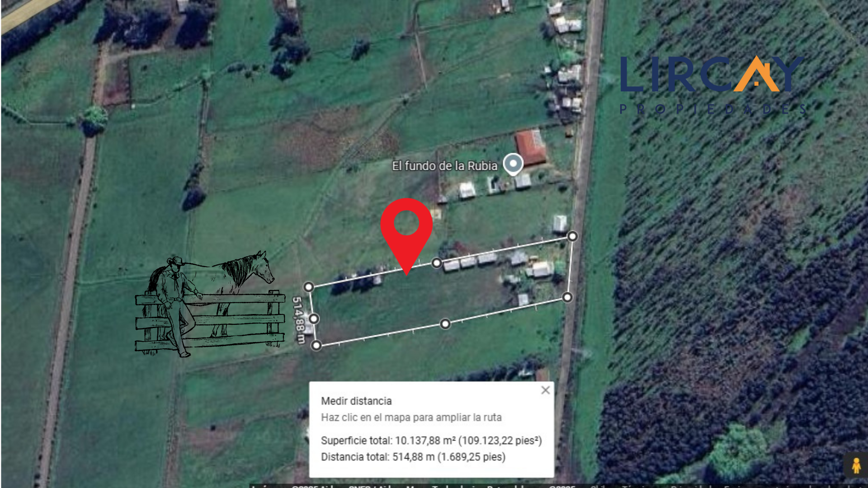868x488 pixels.
Task: Click the 514,88 m distance label
Action: pyautogui.click(x=299, y=320)
